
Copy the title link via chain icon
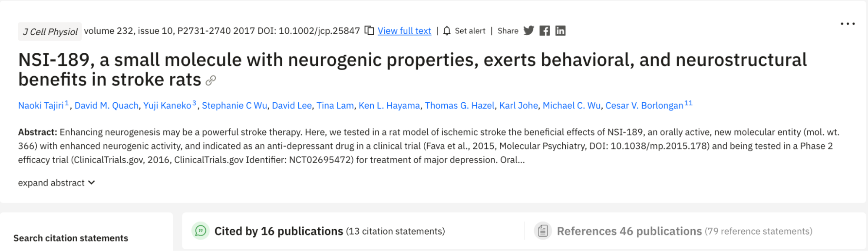pyautogui.click(x=211, y=81)
